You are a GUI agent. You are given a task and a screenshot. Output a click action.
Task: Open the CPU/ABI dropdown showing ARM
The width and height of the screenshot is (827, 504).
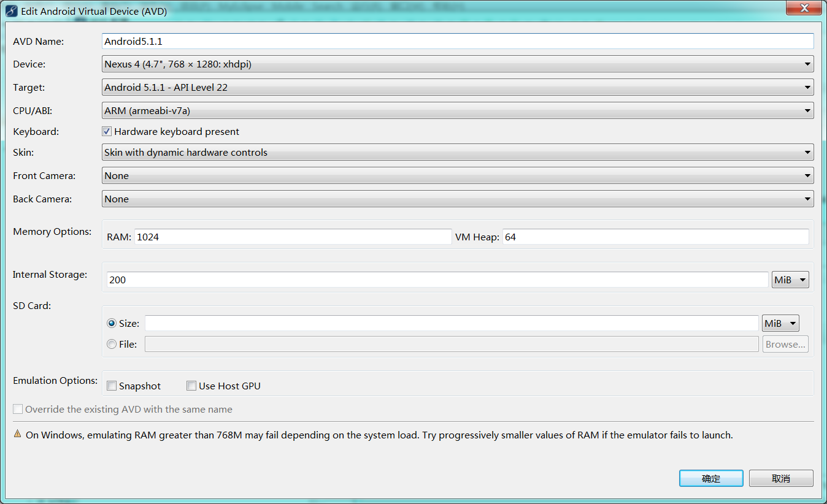(x=458, y=110)
